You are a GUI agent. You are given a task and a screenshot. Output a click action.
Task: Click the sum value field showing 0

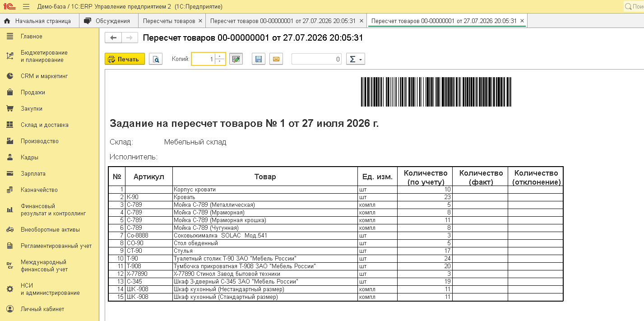[316, 59]
